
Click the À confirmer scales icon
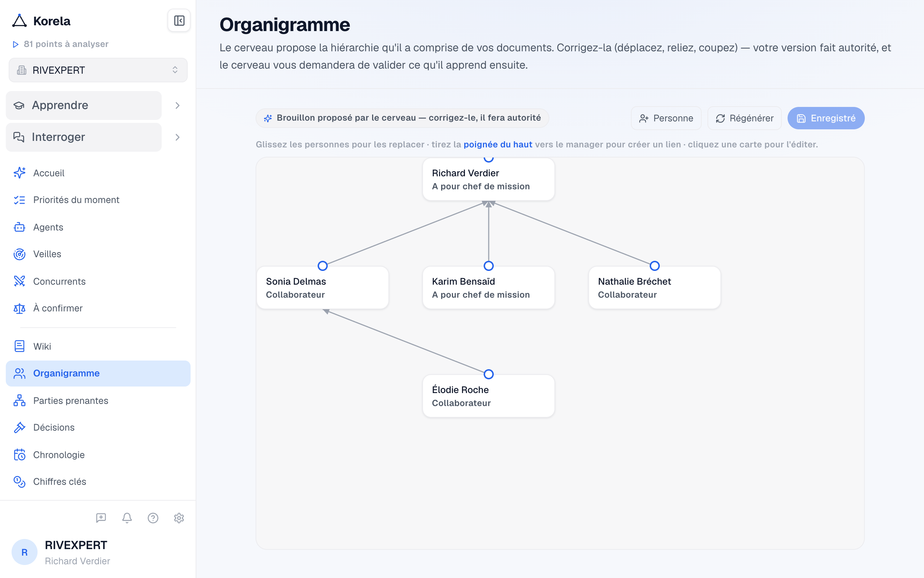[x=19, y=308]
